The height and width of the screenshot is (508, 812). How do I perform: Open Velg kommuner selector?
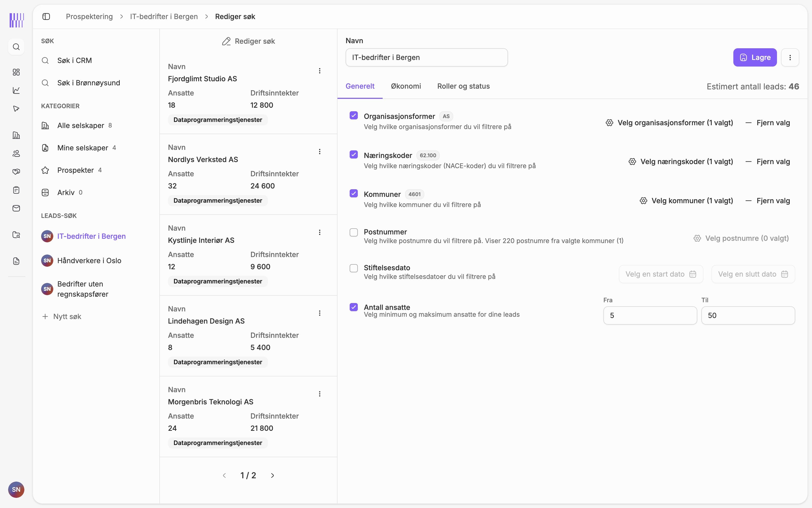click(686, 201)
